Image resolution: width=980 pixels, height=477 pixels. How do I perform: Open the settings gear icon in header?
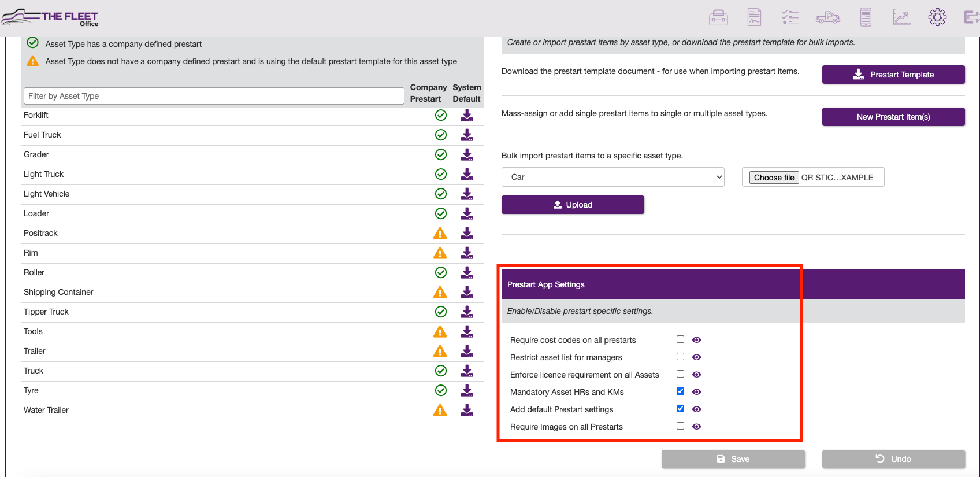coord(937,17)
